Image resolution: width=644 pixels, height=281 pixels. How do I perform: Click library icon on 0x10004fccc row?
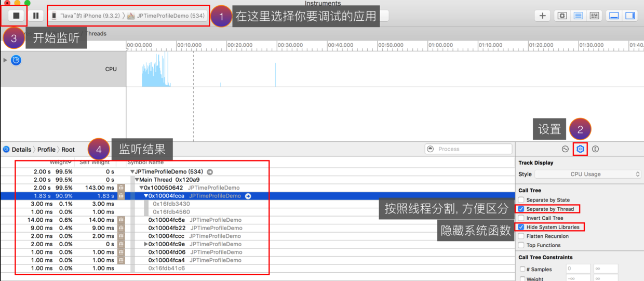tap(121, 236)
